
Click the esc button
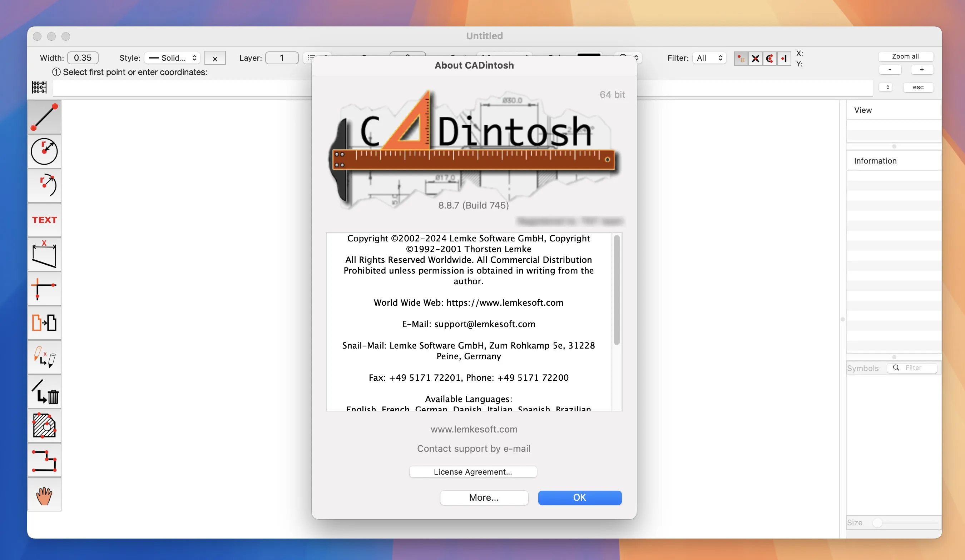pyautogui.click(x=918, y=87)
